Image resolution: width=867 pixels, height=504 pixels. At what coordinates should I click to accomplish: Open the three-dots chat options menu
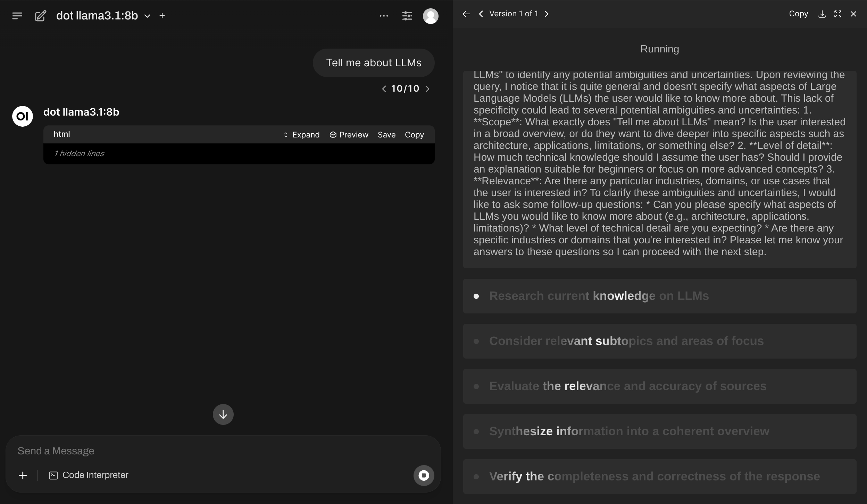[384, 16]
